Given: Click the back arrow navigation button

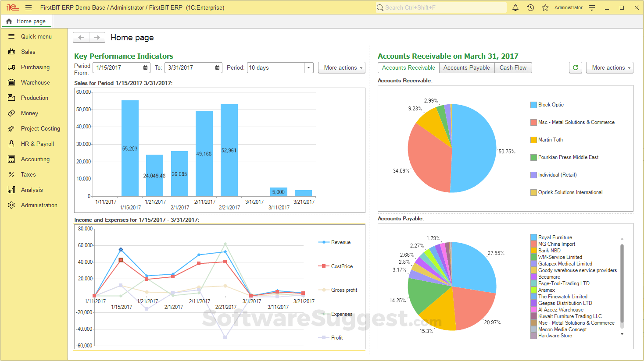Looking at the screenshot, I should 81,38.
